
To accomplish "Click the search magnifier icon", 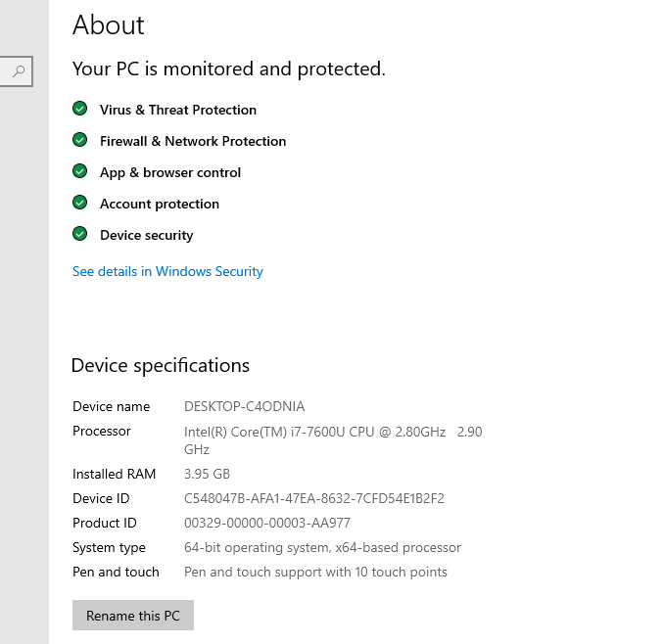I will pos(19,70).
